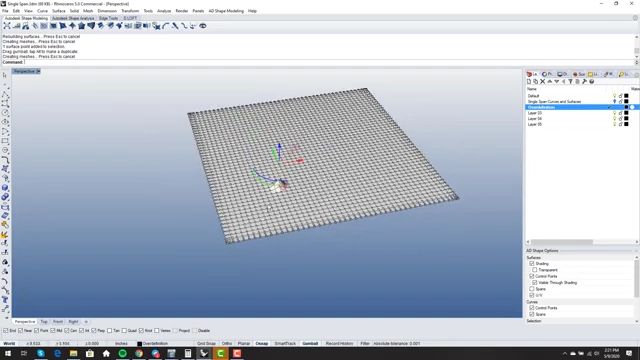Click color swatch of Single Span Curves layer
The image size is (640, 360).
click(x=626, y=102)
